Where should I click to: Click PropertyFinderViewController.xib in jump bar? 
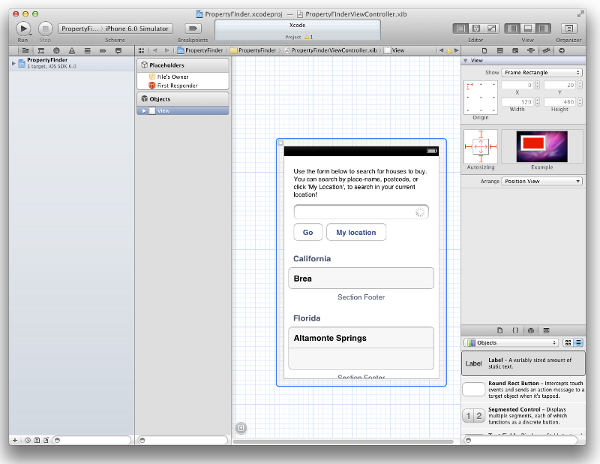331,50
